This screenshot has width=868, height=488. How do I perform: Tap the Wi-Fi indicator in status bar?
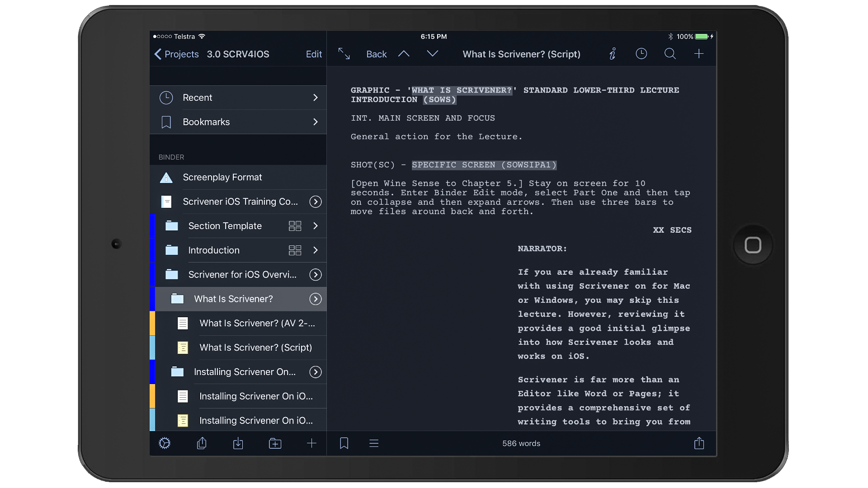[x=202, y=36]
